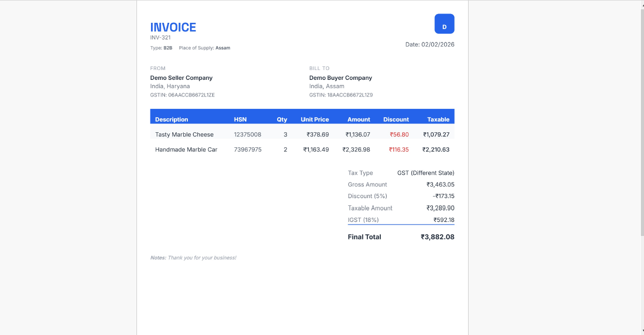The width and height of the screenshot is (644, 335).
Task: Click the Description column header
Action: pyautogui.click(x=172, y=119)
